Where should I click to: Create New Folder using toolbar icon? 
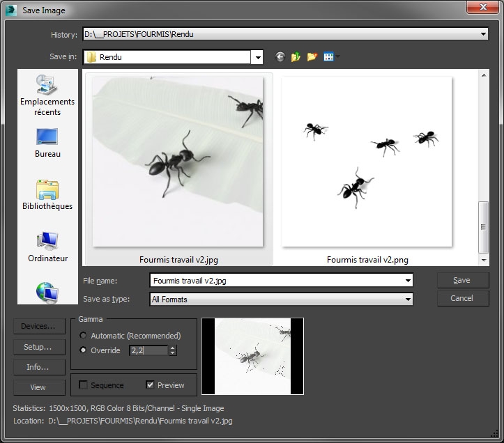click(x=312, y=57)
